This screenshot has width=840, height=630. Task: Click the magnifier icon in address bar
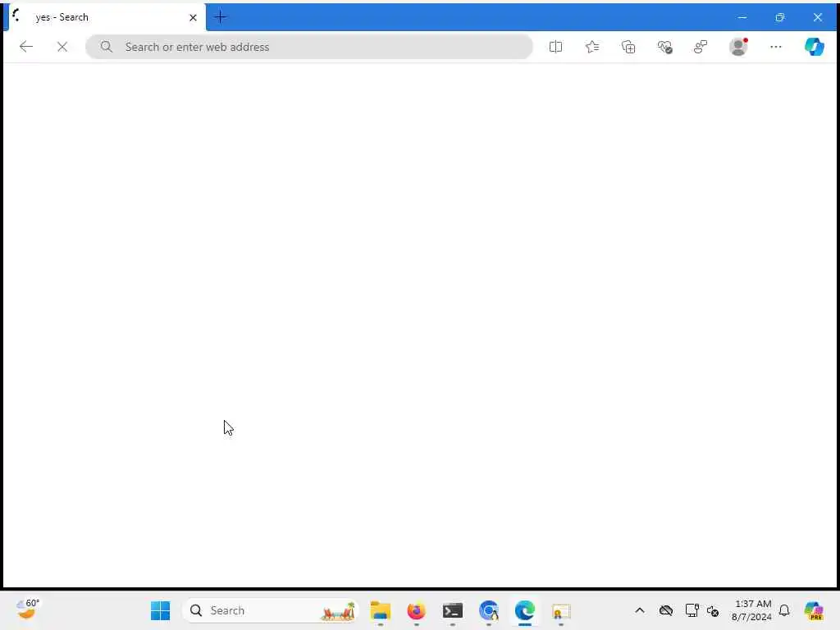coord(106,47)
